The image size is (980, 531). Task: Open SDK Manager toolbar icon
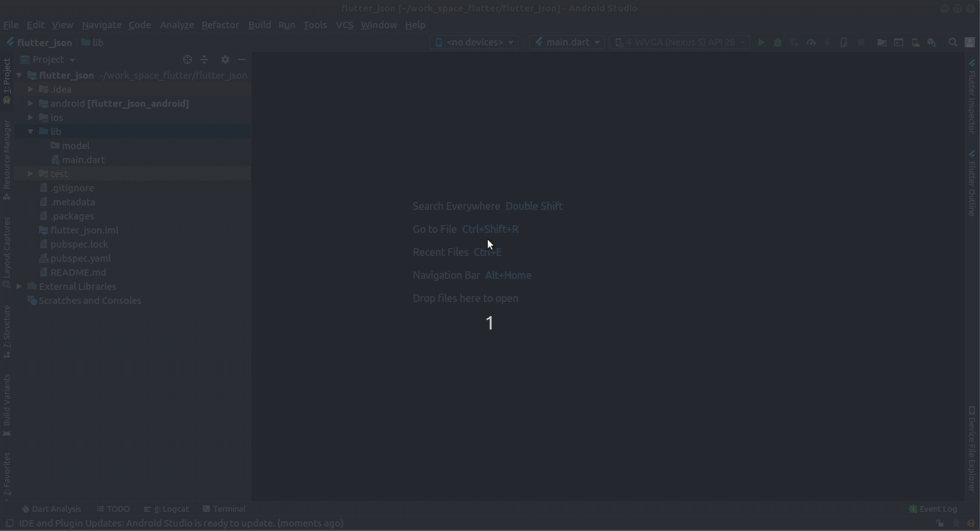pos(932,42)
